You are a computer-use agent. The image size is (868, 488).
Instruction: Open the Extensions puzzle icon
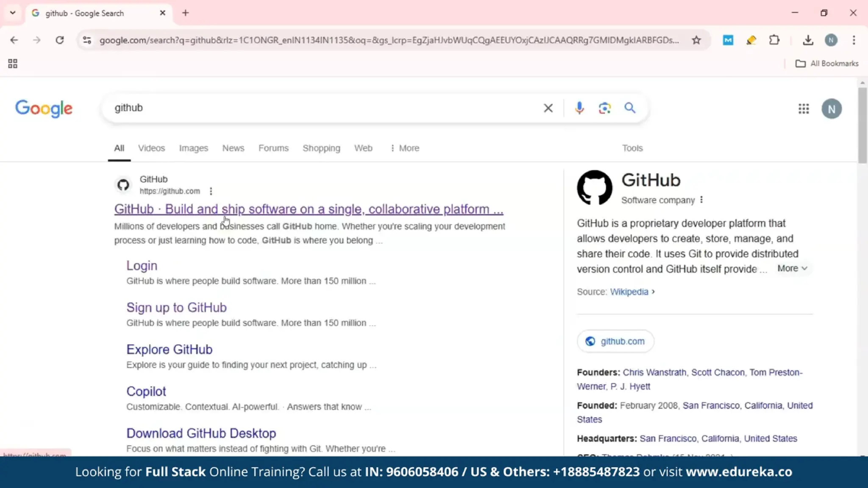click(774, 40)
